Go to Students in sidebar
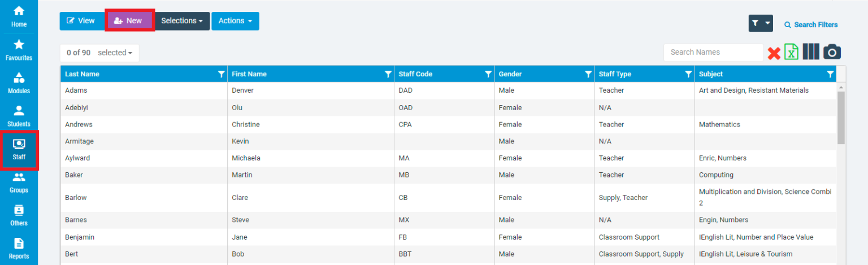 tap(19, 116)
